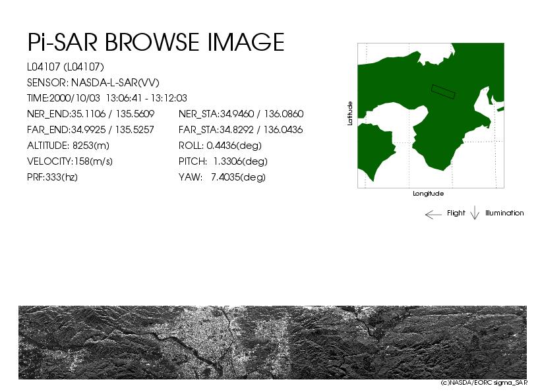Select the PITCH: 1.3306(deg) entry
Image resolution: width=542 pixels, height=392 pixels.
click(223, 161)
